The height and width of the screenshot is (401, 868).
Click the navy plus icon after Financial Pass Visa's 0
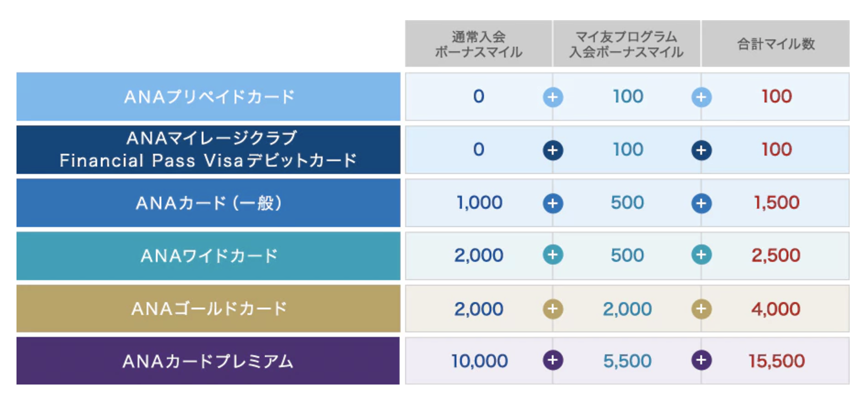pos(553,150)
